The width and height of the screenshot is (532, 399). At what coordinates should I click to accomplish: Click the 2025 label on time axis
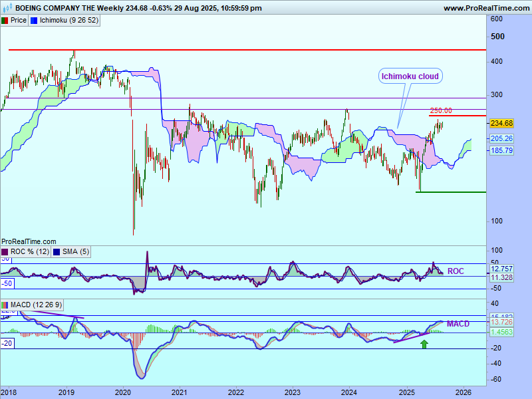coord(407,392)
